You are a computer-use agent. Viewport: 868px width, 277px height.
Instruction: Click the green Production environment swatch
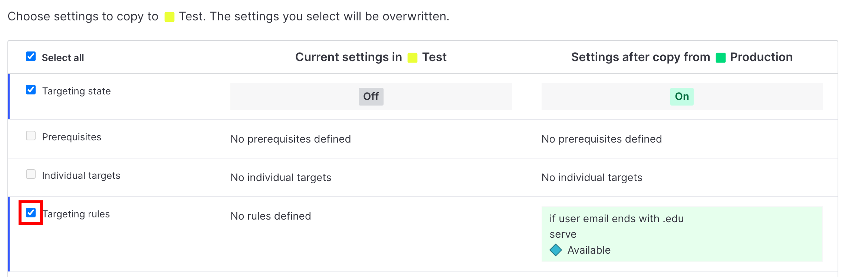tap(721, 57)
